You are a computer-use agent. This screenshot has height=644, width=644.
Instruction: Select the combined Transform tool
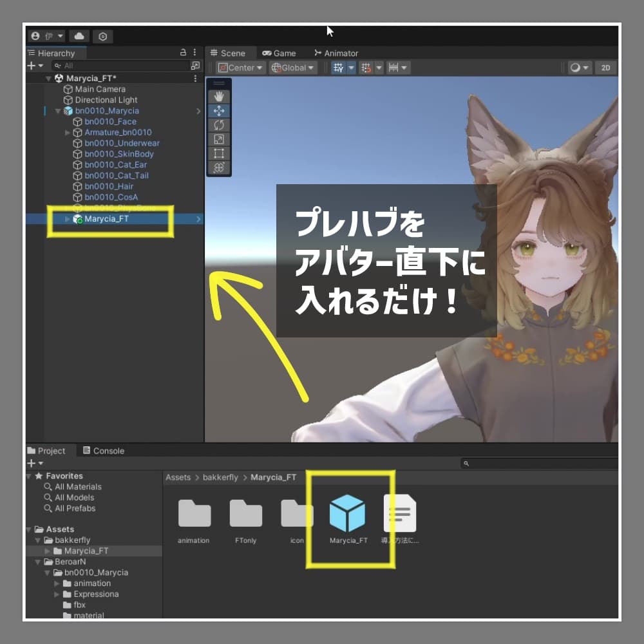click(x=219, y=167)
